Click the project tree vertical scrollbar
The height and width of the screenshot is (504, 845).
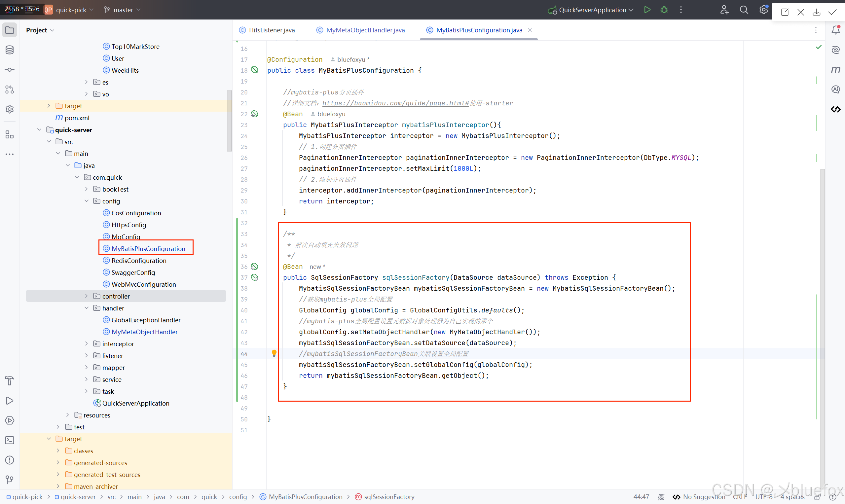tap(229, 120)
